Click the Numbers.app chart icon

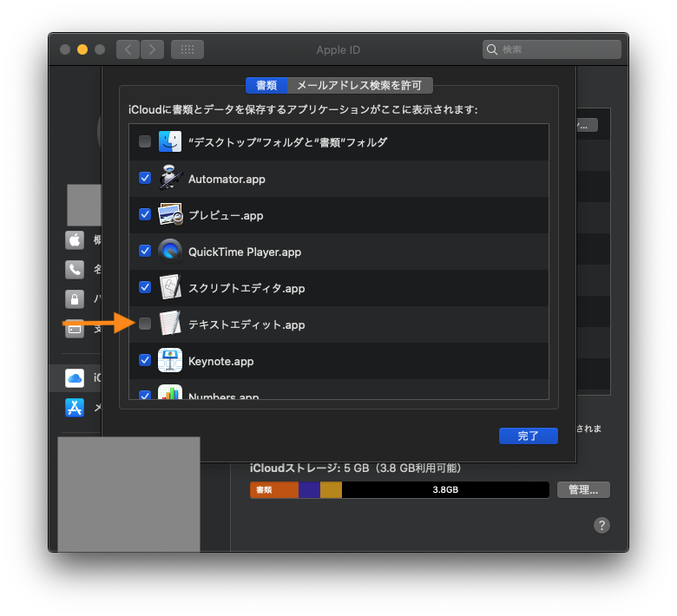[x=169, y=392]
